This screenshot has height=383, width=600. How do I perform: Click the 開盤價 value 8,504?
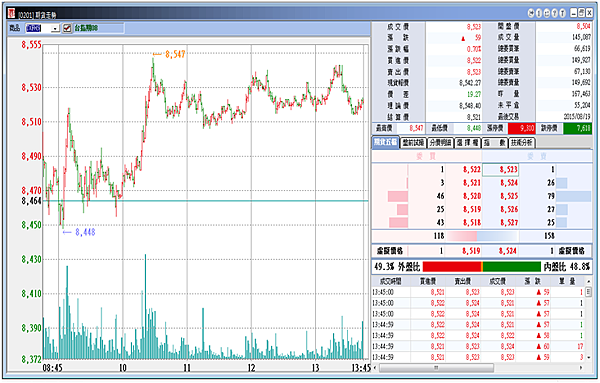(584, 26)
